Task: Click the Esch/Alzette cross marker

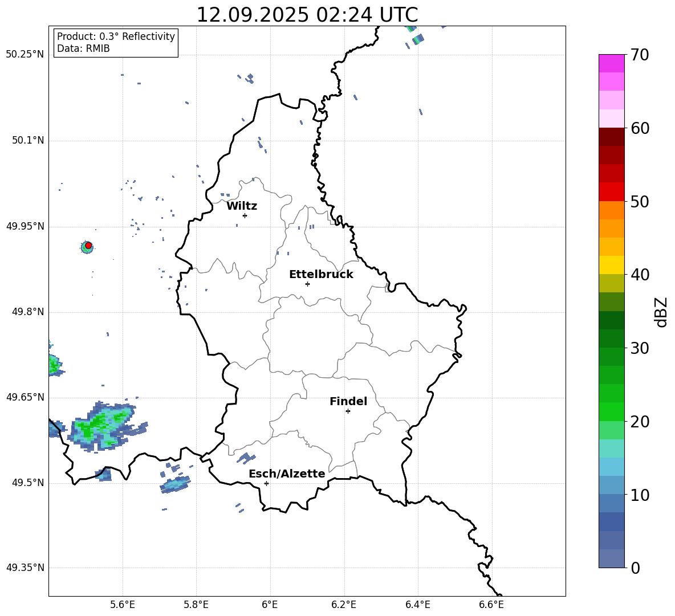Action: click(266, 483)
